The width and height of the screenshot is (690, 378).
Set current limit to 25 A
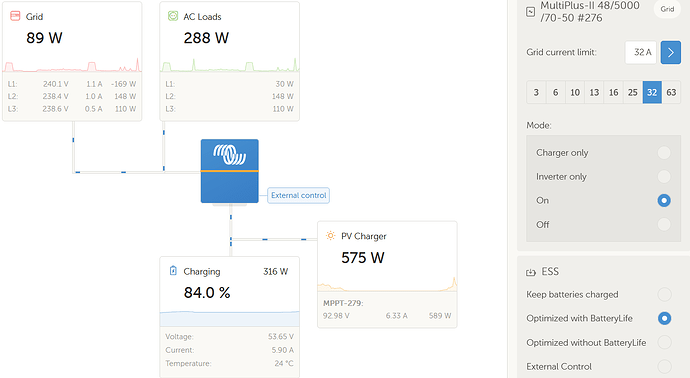point(633,92)
